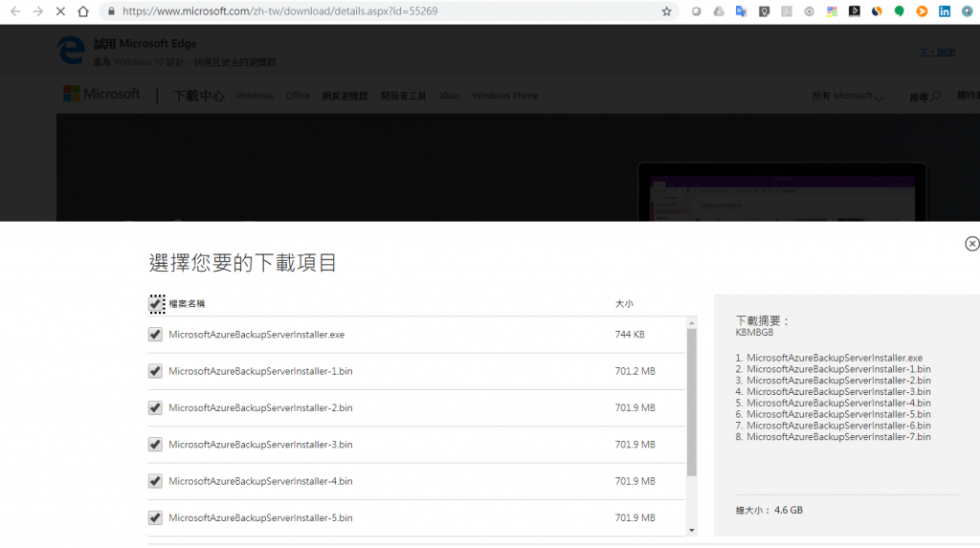Image resolution: width=980 pixels, height=548 pixels.
Task: Click the lightbulb extension icon
Action: point(764,11)
